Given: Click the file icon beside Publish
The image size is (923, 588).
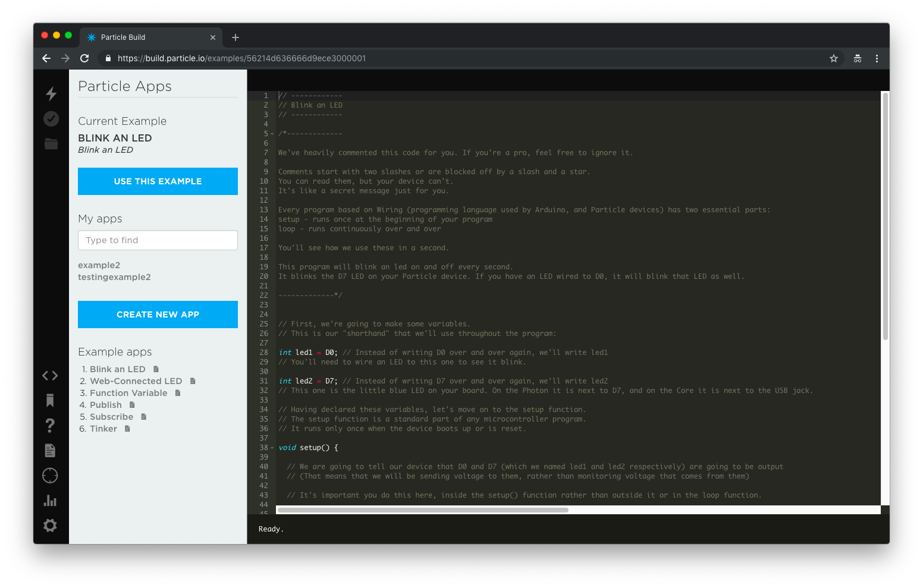Looking at the screenshot, I should [x=132, y=405].
